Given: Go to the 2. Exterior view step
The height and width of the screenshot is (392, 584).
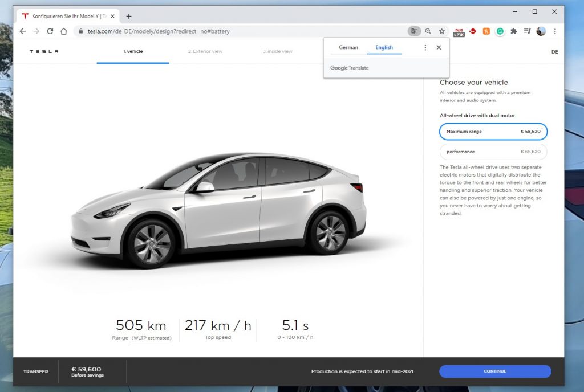Looking at the screenshot, I should click(205, 51).
